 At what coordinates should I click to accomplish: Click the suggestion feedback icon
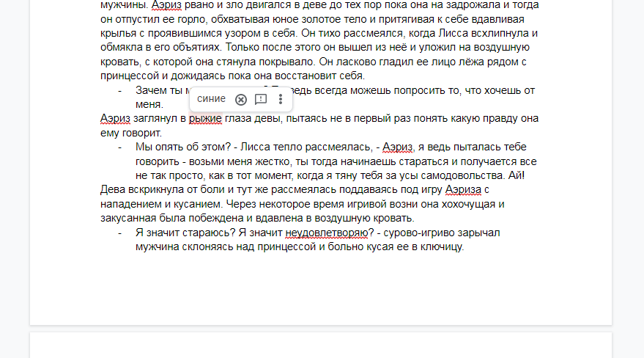coord(260,100)
